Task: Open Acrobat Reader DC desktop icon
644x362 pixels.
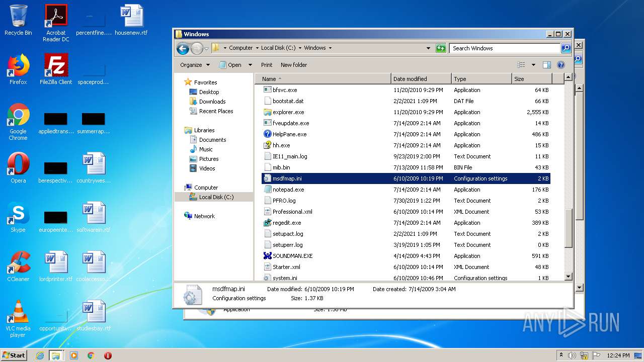Action: (56, 23)
